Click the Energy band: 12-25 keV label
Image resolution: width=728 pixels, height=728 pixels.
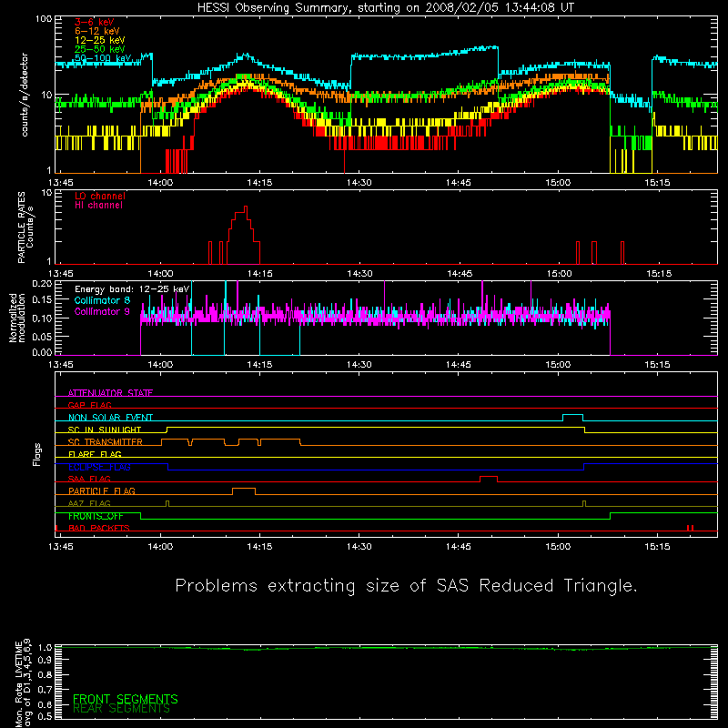coord(132,289)
